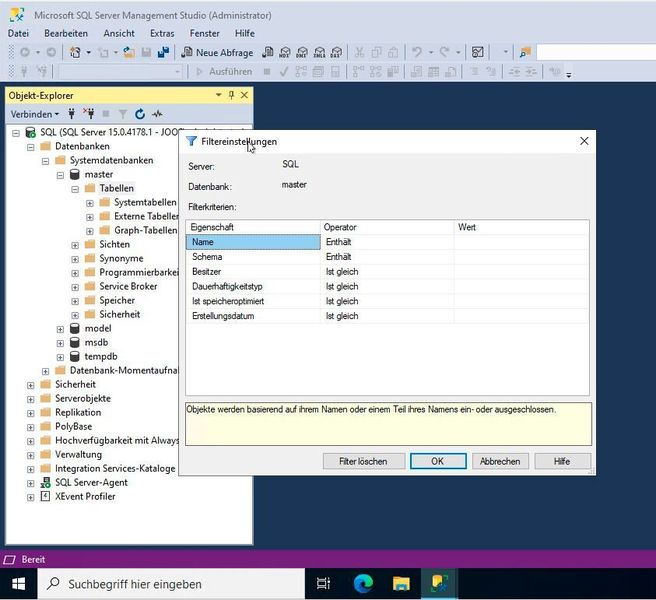Click the database engine query icon
This screenshot has height=600, width=656.
pyautogui.click(x=268, y=52)
